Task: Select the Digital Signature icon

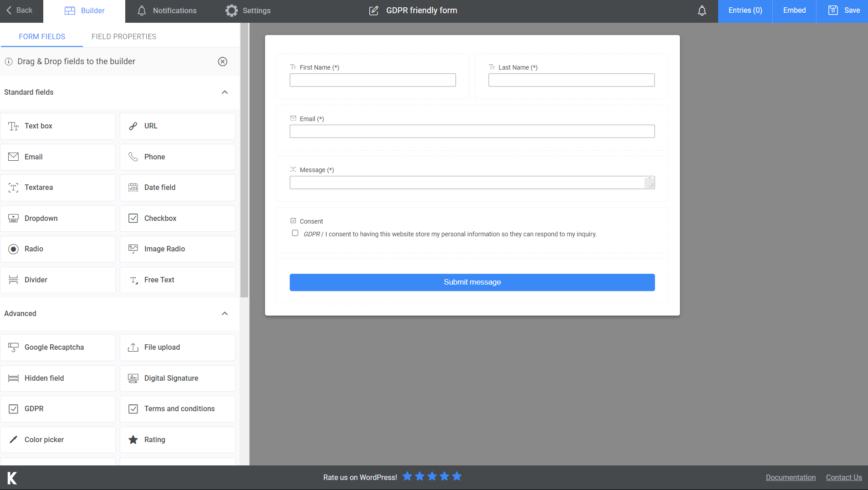Action: [133, 378]
